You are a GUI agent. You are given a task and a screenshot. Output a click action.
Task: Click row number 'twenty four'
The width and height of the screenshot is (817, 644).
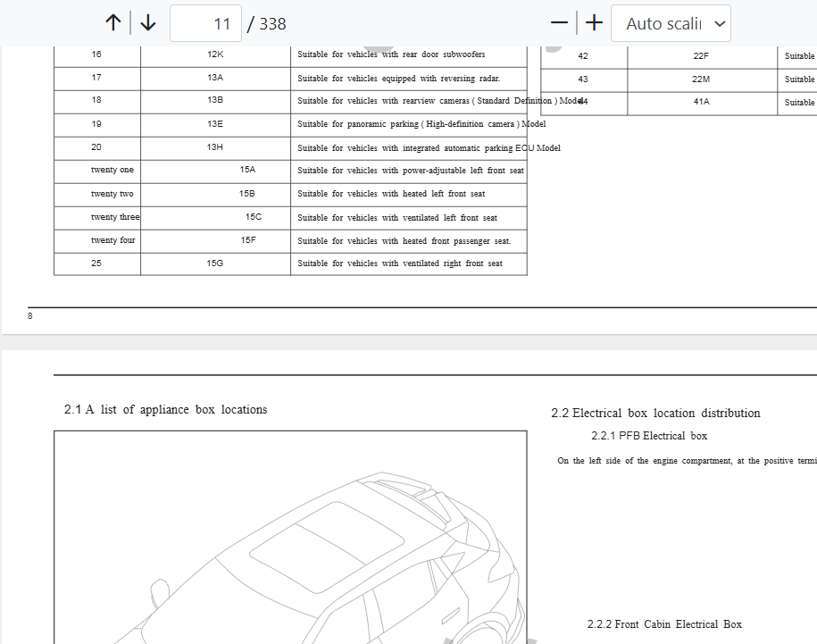tap(113, 240)
